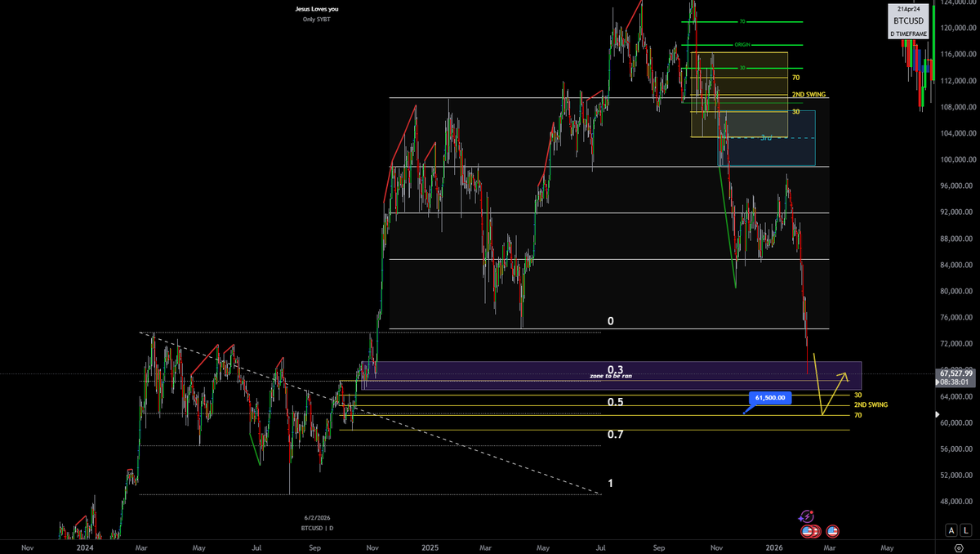Viewport: 980px width, 554px height.
Task: Click the 'Jesus Loves you' text label
Action: tap(316, 9)
